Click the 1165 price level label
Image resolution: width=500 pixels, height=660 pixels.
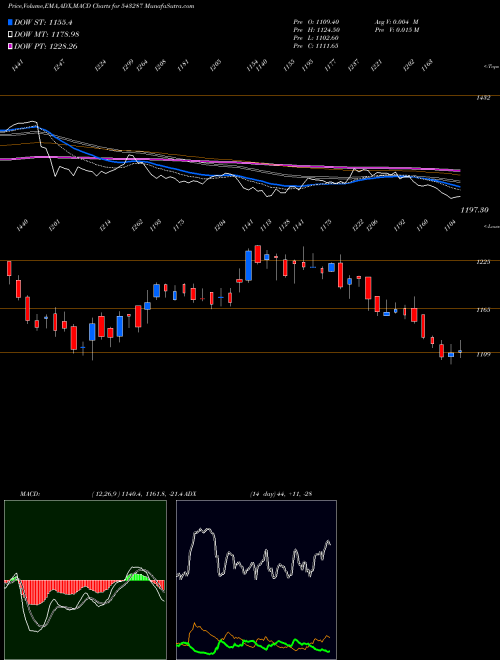point(483,310)
